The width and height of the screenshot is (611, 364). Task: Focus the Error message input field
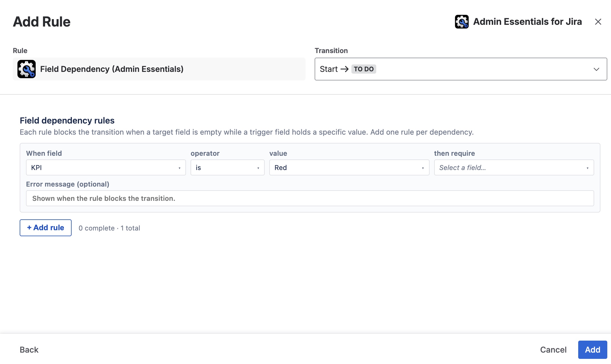[x=310, y=198]
